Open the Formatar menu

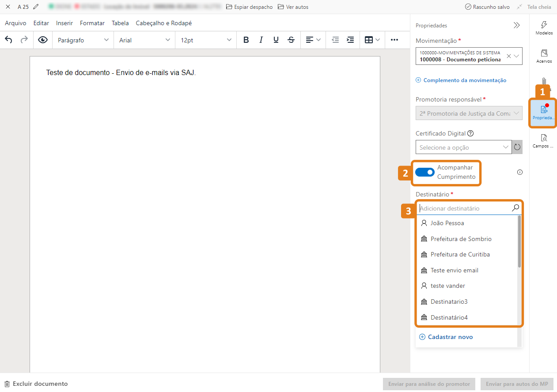[x=92, y=23]
